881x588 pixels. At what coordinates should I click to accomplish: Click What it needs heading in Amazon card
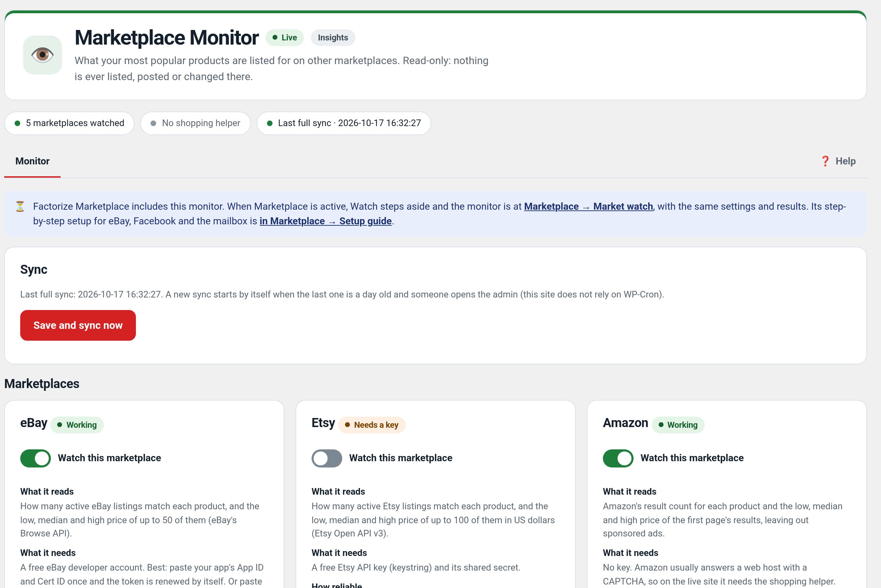point(630,553)
